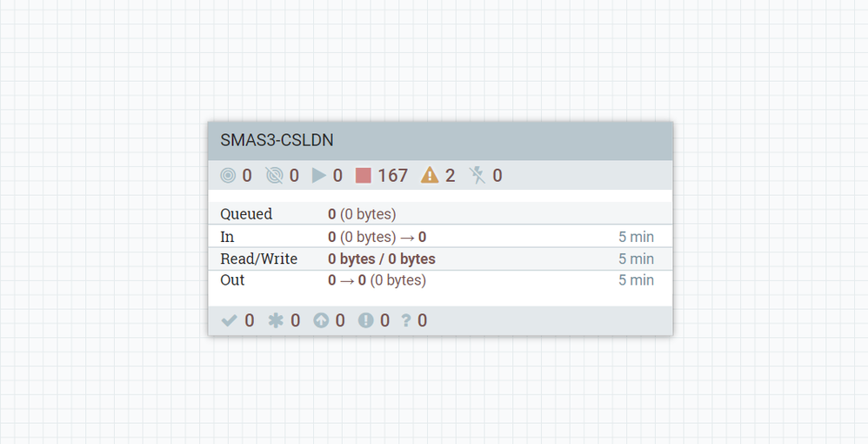Click the Out row label
The height and width of the screenshot is (444, 868).
[232, 280]
